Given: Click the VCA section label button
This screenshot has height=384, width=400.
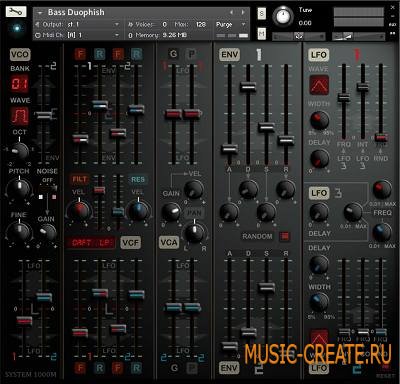Looking at the screenshot, I should (169, 242).
